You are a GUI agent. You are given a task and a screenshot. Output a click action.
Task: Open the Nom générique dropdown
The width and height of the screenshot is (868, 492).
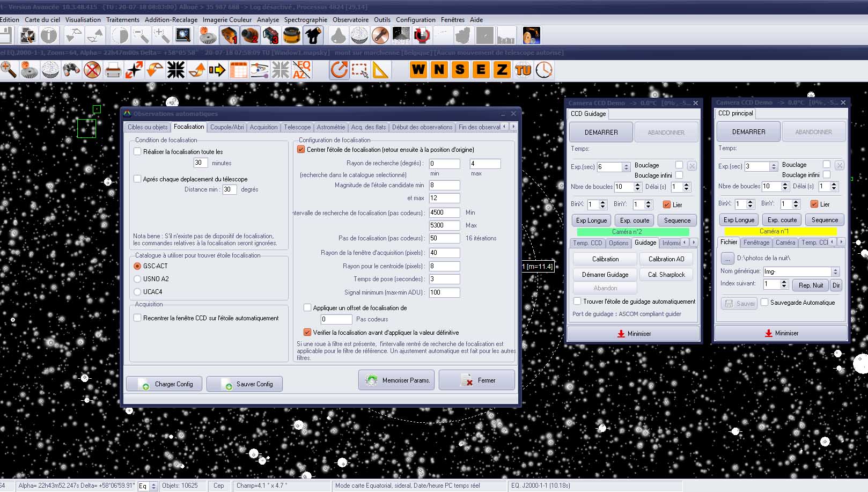(835, 271)
